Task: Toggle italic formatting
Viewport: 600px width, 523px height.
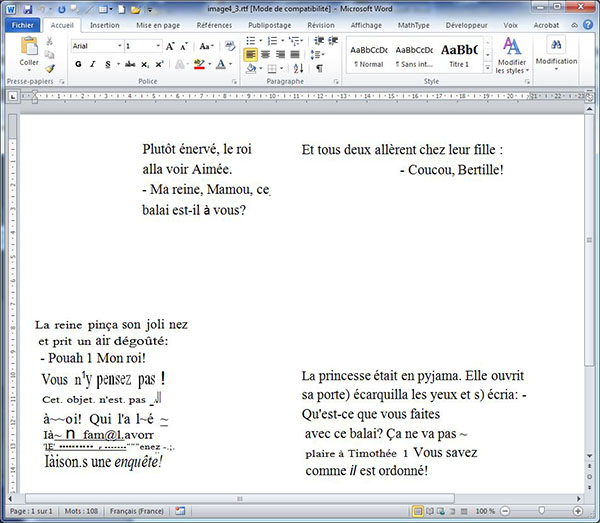Action: 92,64
